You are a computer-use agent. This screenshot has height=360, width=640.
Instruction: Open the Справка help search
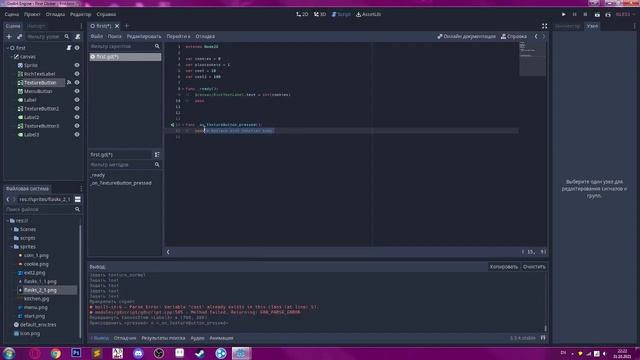point(514,36)
